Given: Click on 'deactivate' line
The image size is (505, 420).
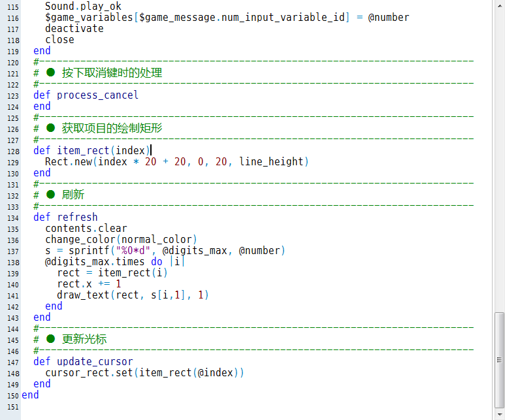Looking at the screenshot, I should pyautogui.click(x=74, y=28).
